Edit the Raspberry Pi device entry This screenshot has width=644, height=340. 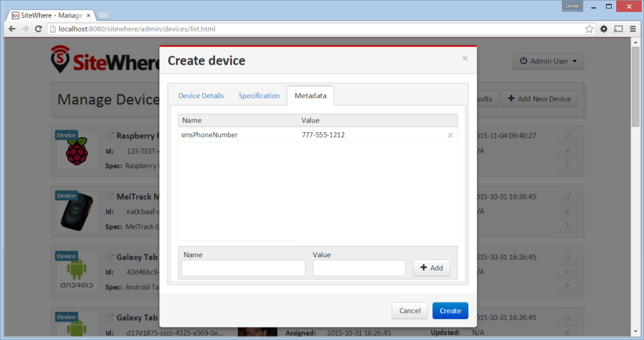[567, 136]
